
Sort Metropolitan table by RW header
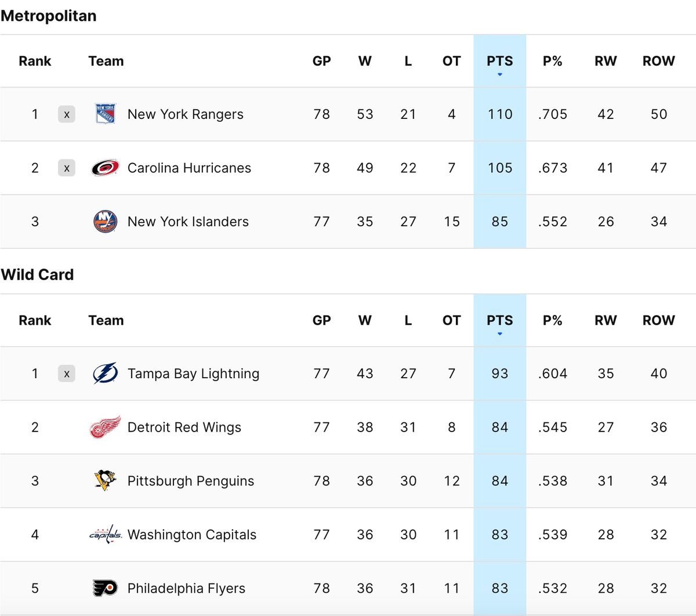click(606, 61)
